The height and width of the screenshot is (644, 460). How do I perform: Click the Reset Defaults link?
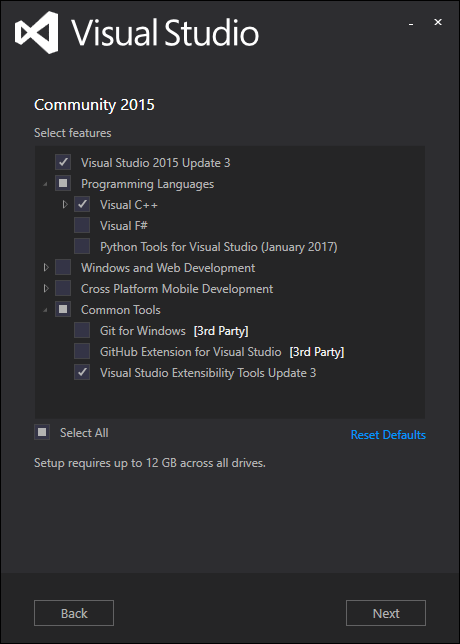point(388,435)
